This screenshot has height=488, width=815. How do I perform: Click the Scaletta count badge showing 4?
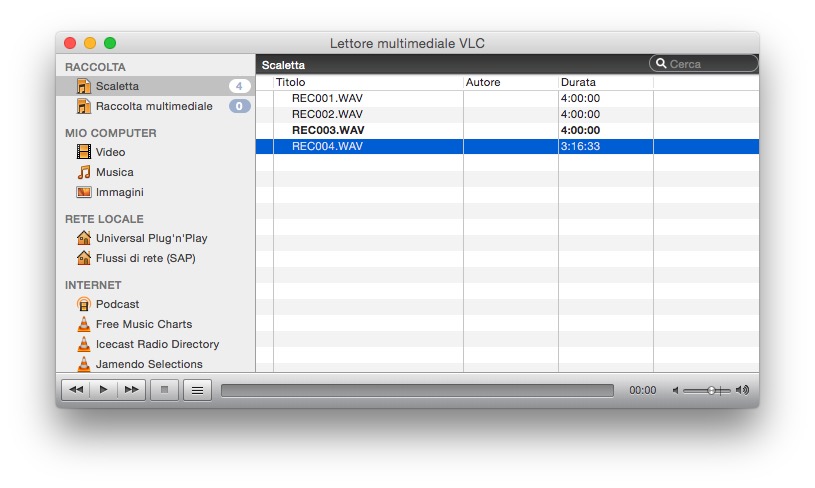[239, 86]
